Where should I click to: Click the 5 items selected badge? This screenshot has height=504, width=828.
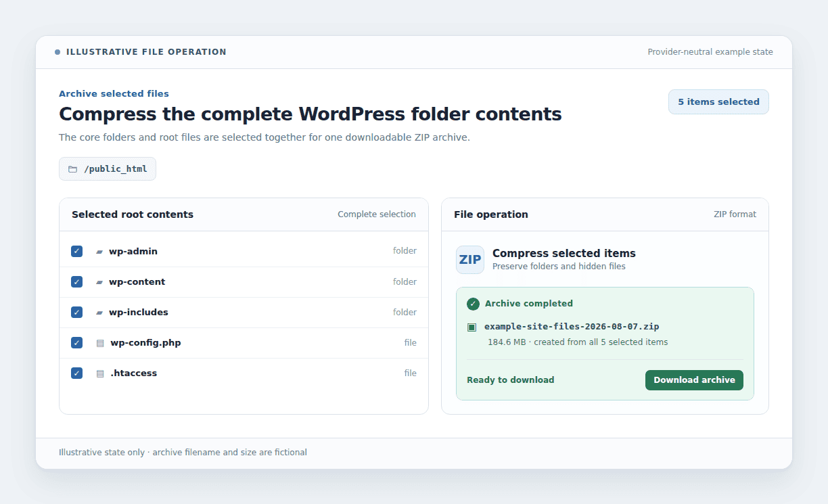coord(718,102)
